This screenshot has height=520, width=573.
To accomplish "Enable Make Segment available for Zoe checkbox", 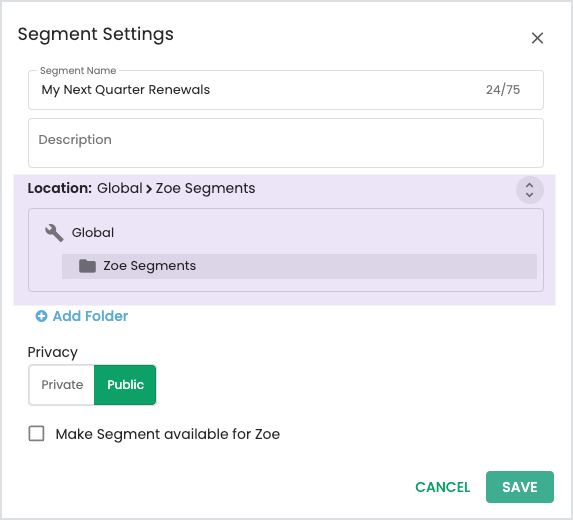I will tap(37, 434).
